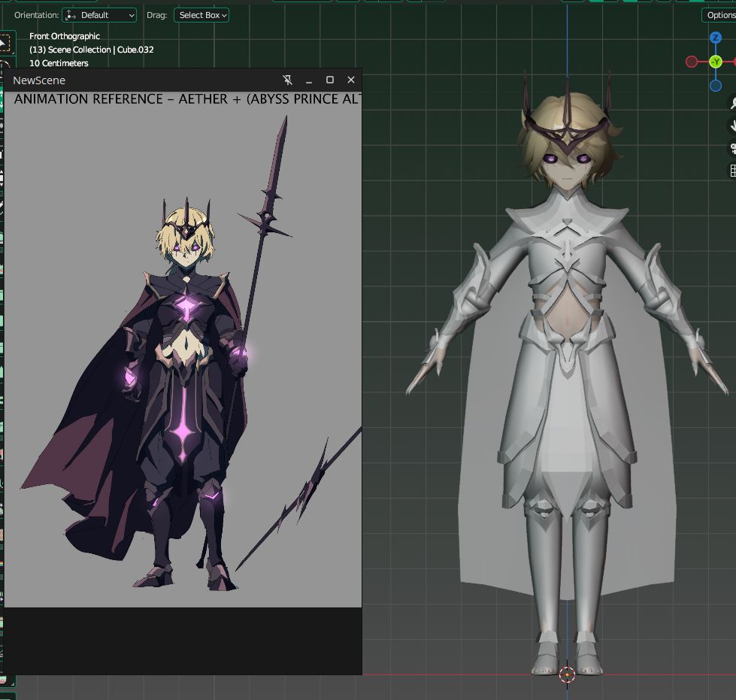Screen dimensions: 736x700
Task: Click the 3D cursor at the model's feet
Action: [x=567, y=674]
